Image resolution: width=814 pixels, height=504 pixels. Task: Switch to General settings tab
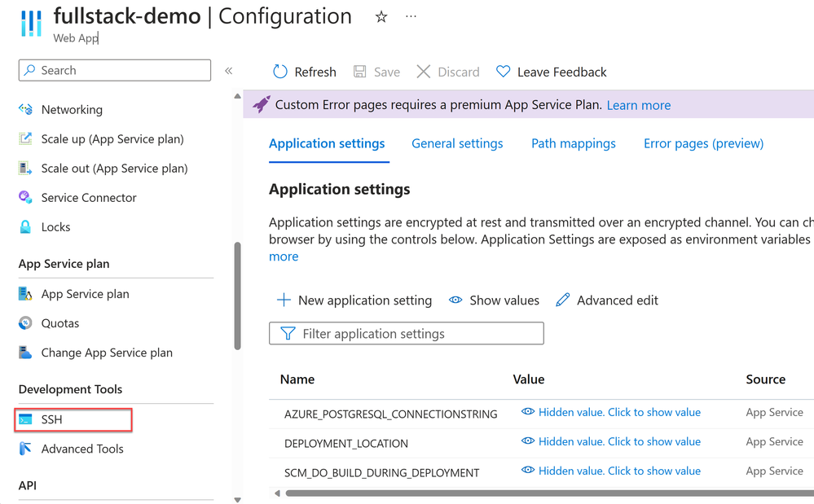(457, 143)
